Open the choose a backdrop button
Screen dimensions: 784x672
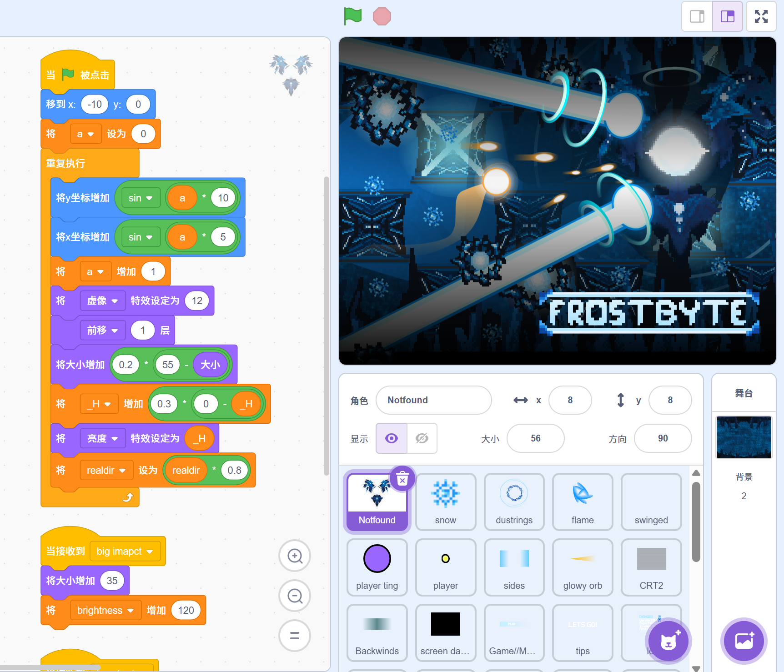(744, 641)
